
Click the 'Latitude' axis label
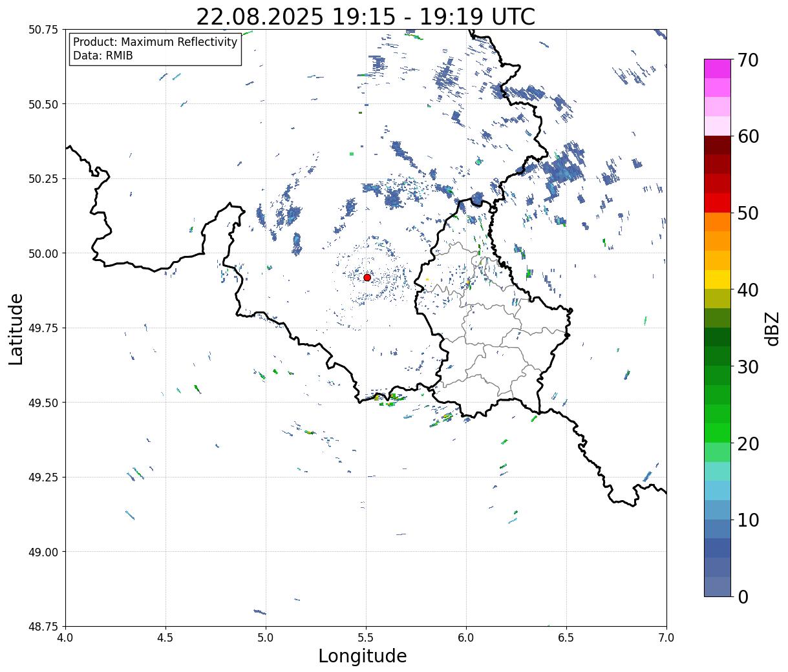(x=16, y=329)
